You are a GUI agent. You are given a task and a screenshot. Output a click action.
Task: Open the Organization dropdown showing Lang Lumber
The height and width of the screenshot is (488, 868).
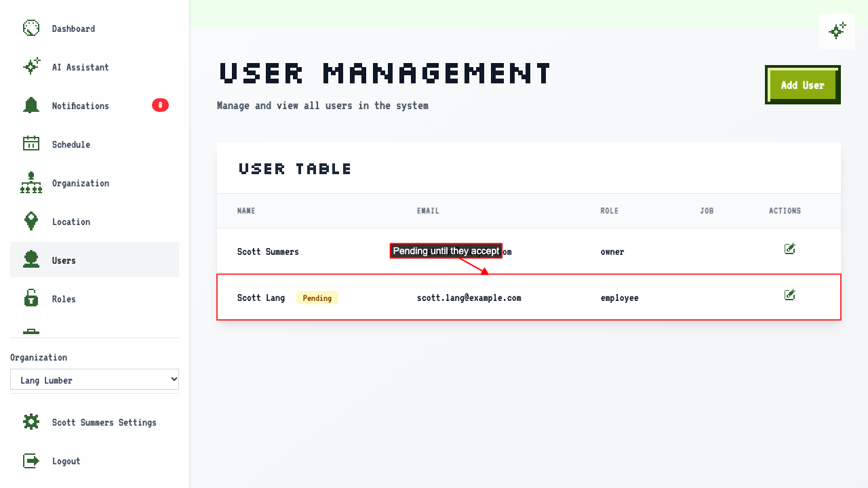click(x=95, y=380)
